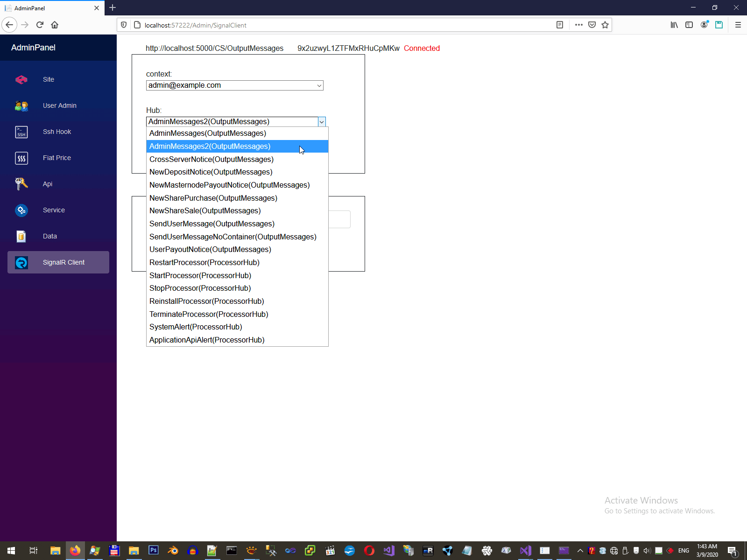Open page actions three-dot menu
The width and height of the screenshot is (747, 560).
(579, 25)
